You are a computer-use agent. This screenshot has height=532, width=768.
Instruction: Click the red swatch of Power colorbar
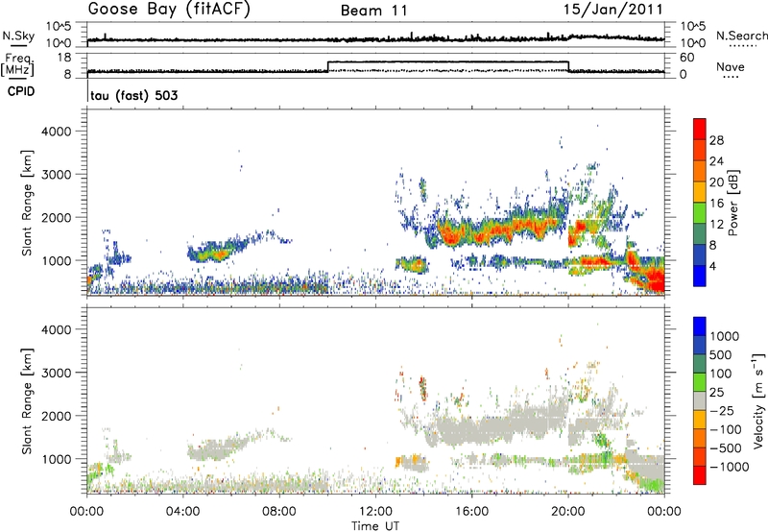click(700, 129)
